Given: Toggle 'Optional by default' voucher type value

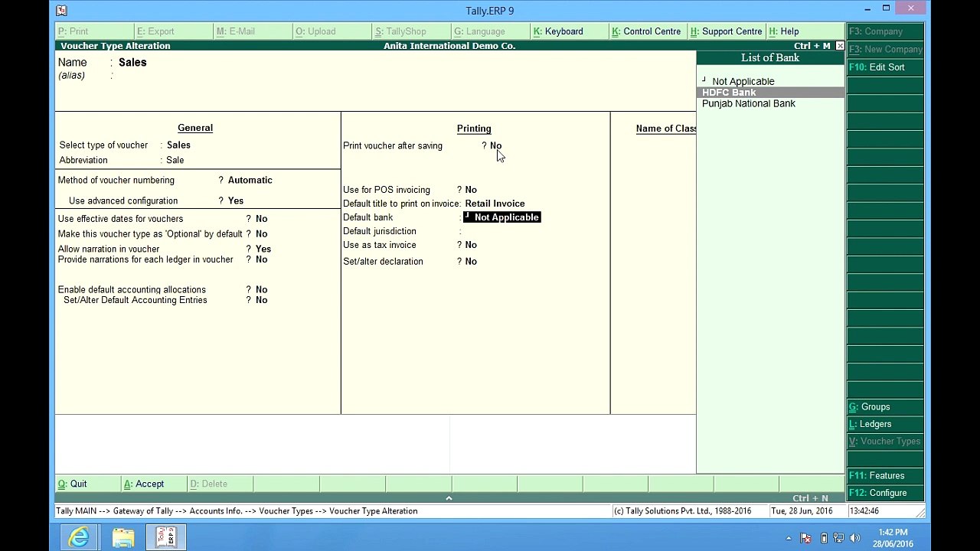Looking at the screenshot, I should click(x=261, y=234).
